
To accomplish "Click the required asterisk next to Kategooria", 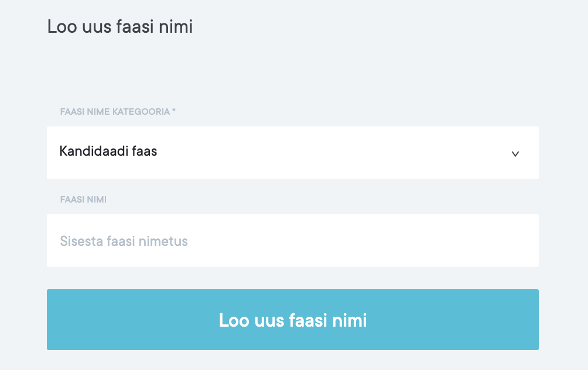I will click(x=174, y=111).
